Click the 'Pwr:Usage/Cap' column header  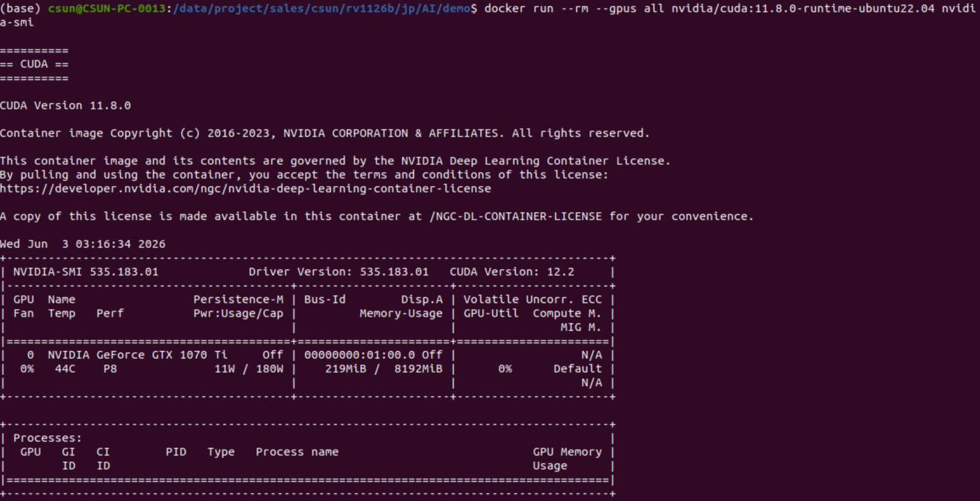238,314
